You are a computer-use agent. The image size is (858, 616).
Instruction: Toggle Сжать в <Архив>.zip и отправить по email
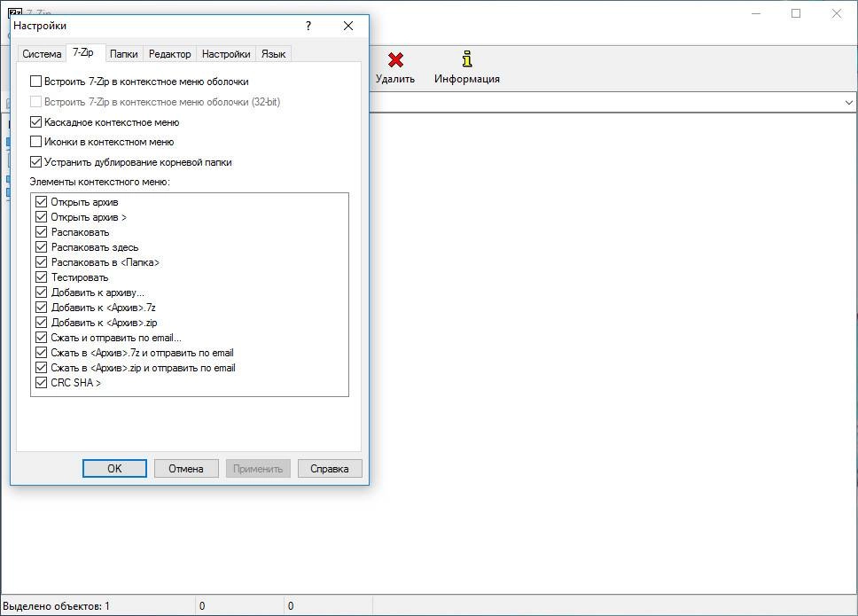(x=41, y=368)
